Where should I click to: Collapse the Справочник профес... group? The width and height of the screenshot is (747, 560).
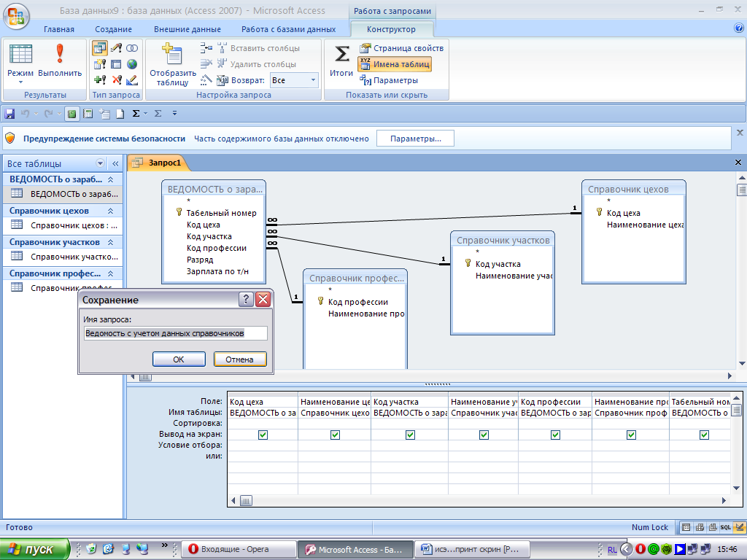(x=111, y=274)
